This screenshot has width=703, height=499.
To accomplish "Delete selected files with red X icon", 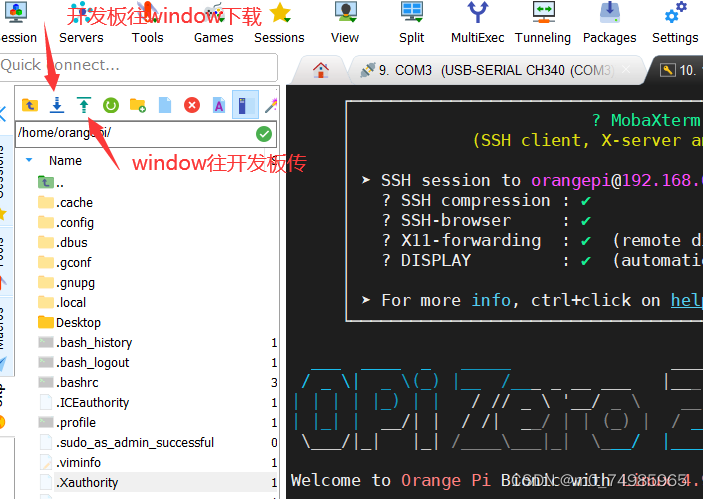I will 192,105.
